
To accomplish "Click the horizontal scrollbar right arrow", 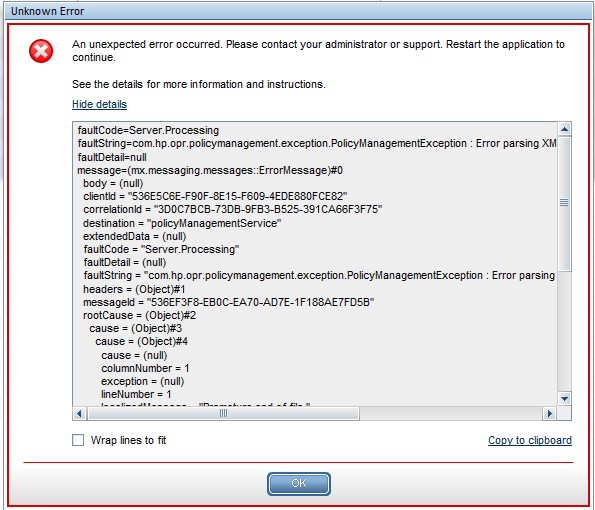I will (549, 413).
